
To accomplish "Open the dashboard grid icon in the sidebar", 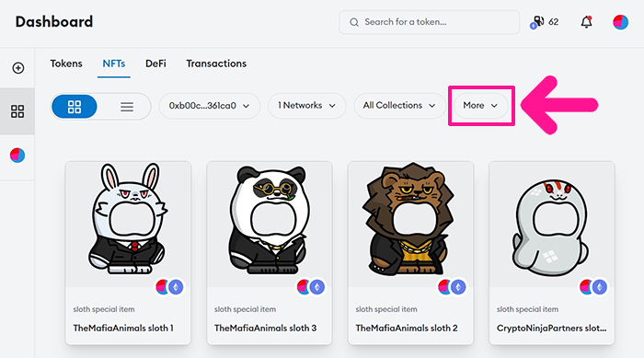I will point(17,111).
